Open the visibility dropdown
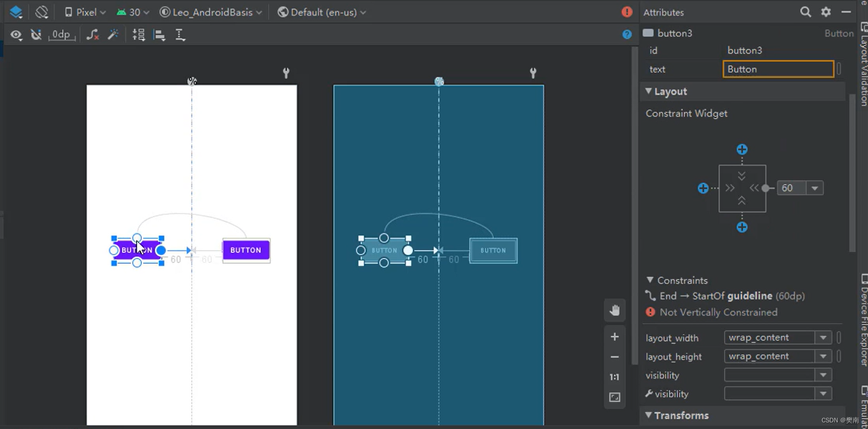Screen dimensions: 868x429 [x=823, y=375]
